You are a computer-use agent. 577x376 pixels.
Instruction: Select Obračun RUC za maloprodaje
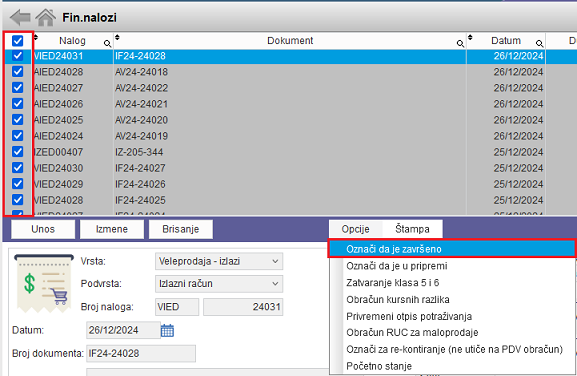(452, 333)
